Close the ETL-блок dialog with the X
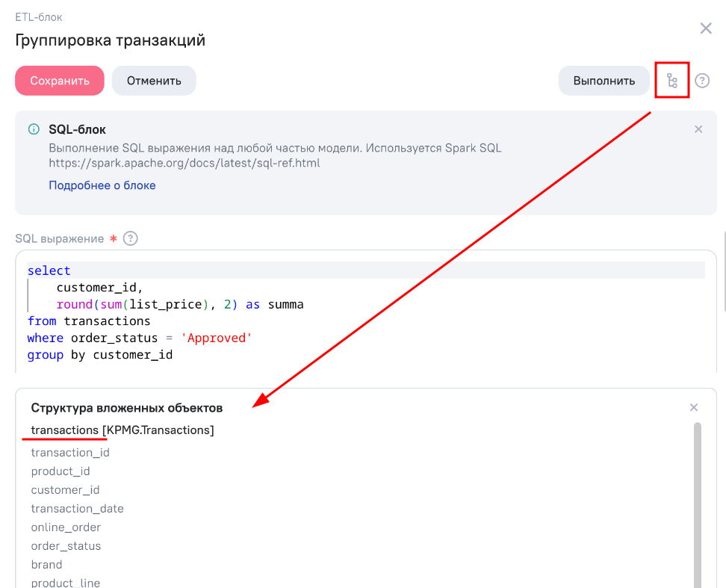Viewport: 726px width, 588px height. tap(706, 28)
